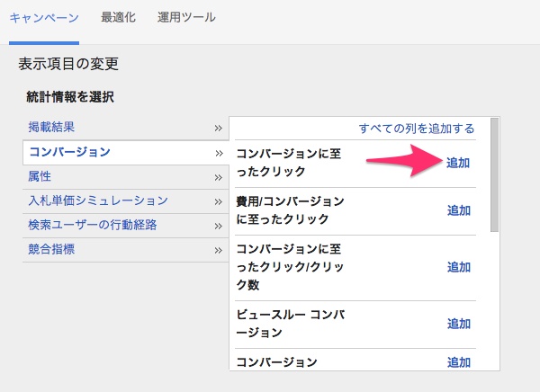Add ビュースルー コンバージョン column
This screenshot has width=540, height=392.
(x=459, y=324)
